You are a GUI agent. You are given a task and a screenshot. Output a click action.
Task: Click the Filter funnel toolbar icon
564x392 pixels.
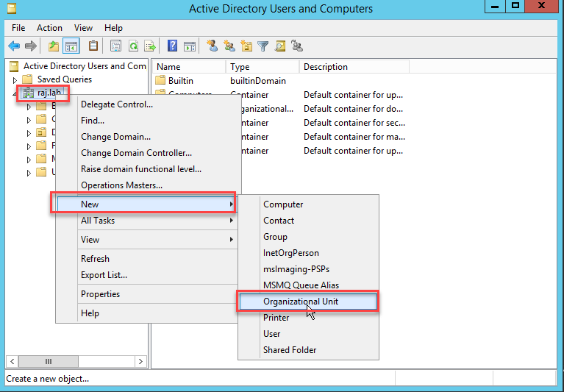tap(263, 46)
